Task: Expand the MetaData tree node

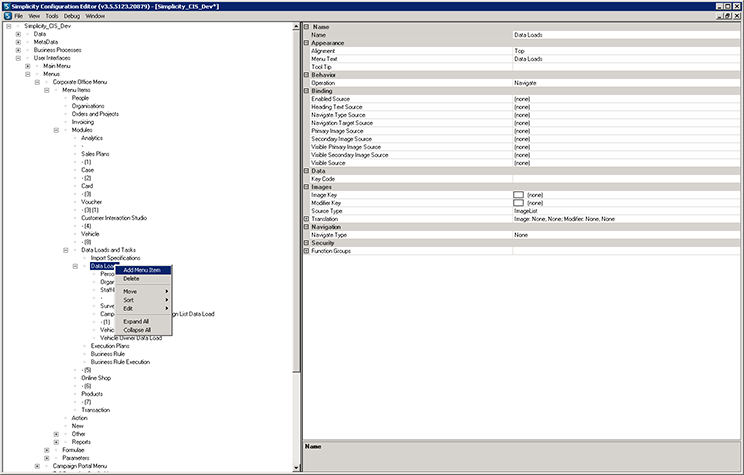Action: 18,42
